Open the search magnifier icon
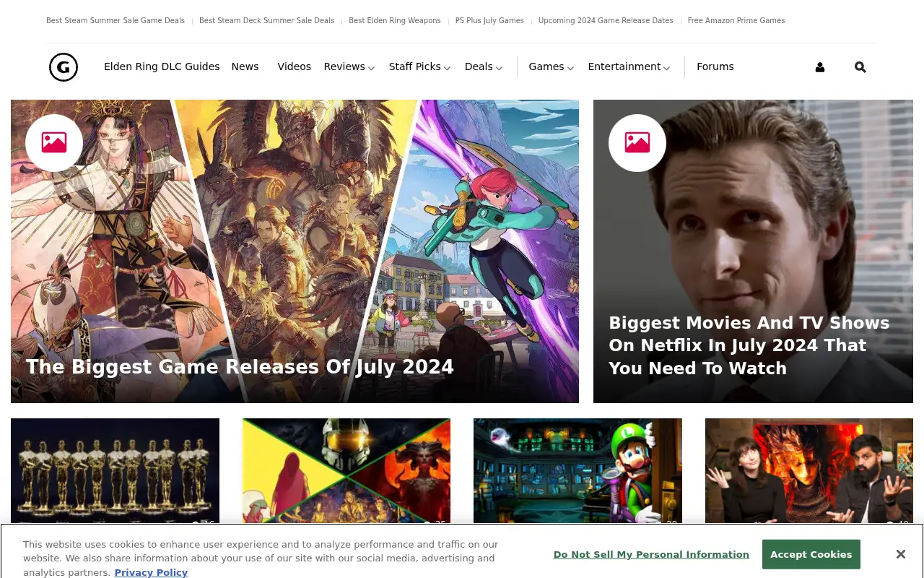Image resolution: width=924 pixels, height=578 pixels. tap(860, 67)
